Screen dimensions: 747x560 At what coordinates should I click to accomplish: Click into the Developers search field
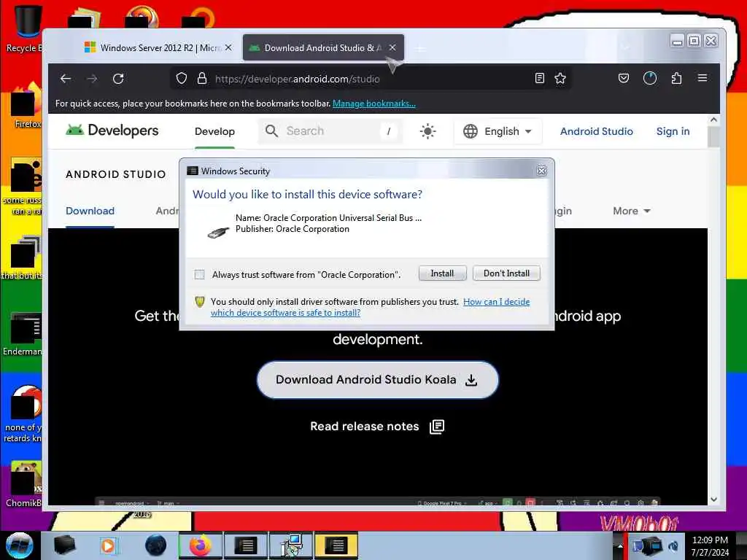pyautogui.click(x=330, y=131)
